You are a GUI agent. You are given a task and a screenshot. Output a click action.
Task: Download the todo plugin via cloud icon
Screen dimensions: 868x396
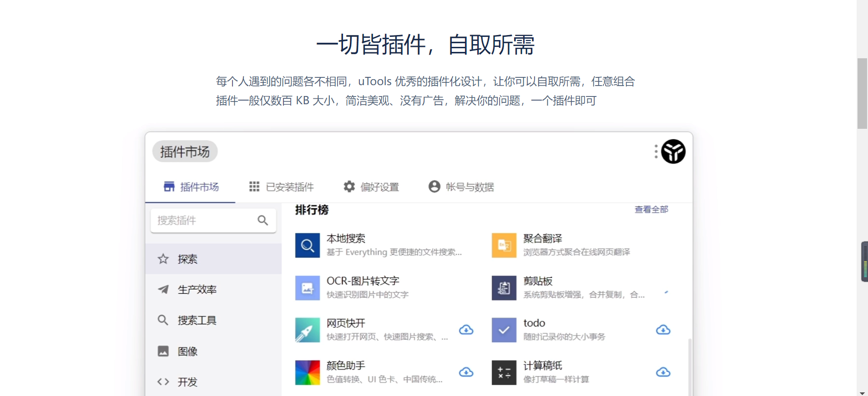coord(663,330)
